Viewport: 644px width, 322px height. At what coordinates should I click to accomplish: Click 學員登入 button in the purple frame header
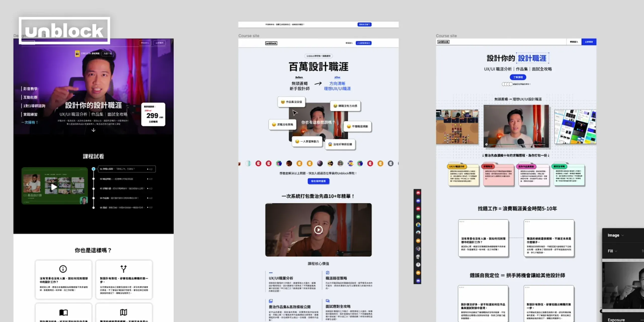(x=145, y=43)
